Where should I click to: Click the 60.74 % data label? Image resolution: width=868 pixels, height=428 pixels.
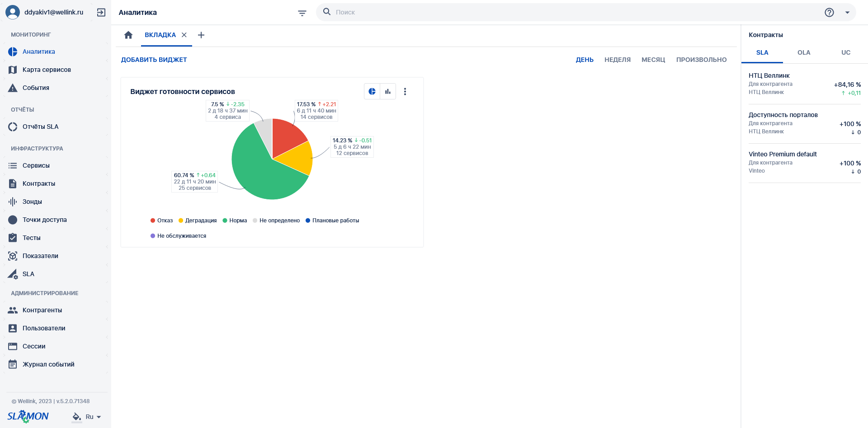[194, 181]
